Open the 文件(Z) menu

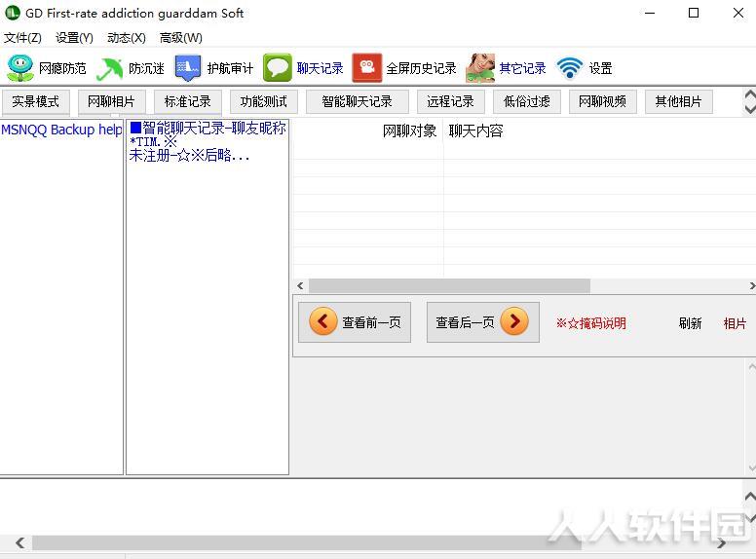pos(22,38)
